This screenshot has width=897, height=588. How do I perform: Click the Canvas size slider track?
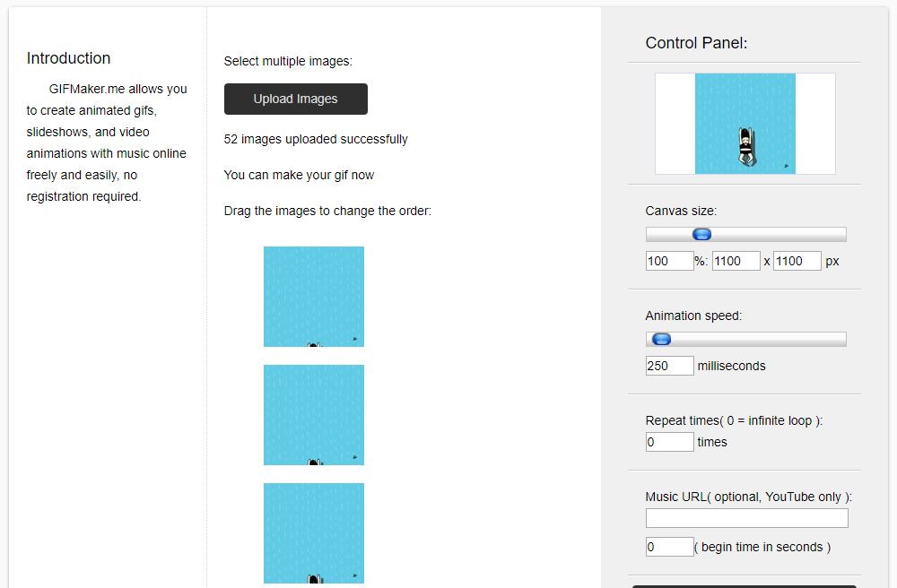click(x=746, y=234)
